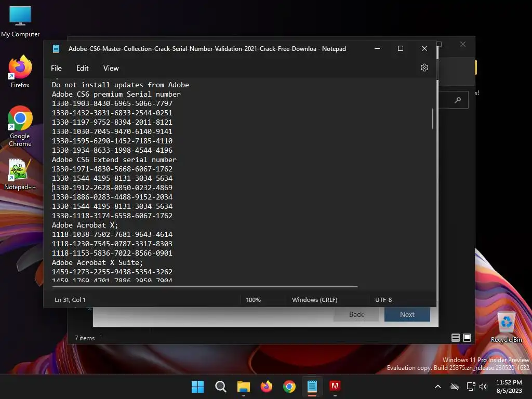Minimize the Notepad window
This screenshot has width=532, height=399.
pos(377,48)
